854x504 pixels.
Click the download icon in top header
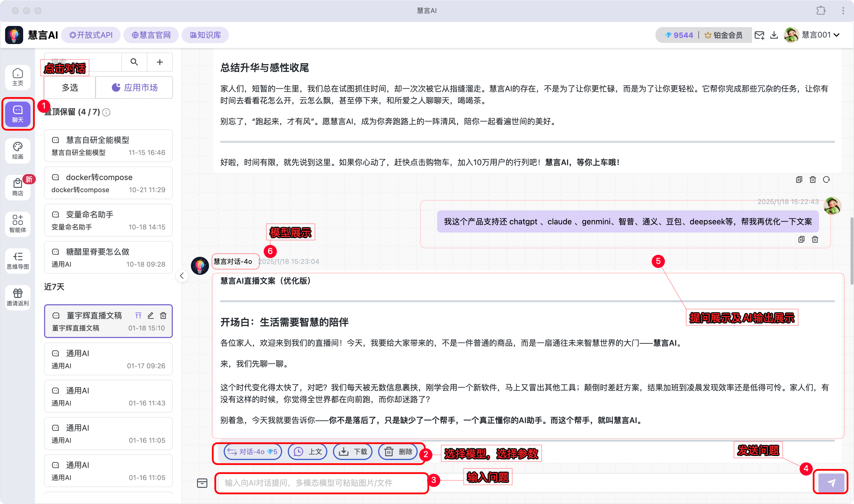774,35
